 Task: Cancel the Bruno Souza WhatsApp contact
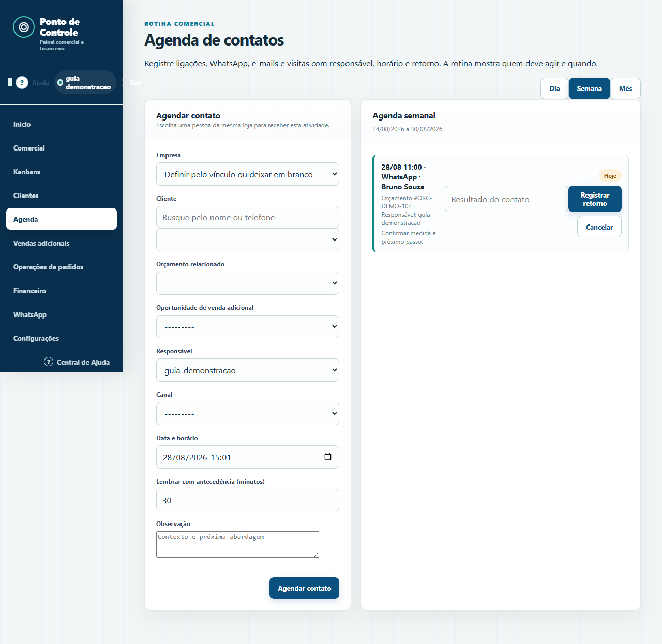599,227
